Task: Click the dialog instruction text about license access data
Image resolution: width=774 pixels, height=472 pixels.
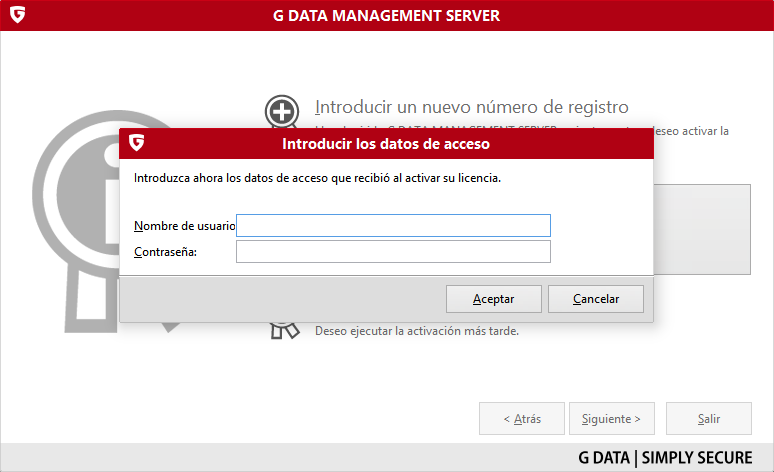Action: [317, 178]
